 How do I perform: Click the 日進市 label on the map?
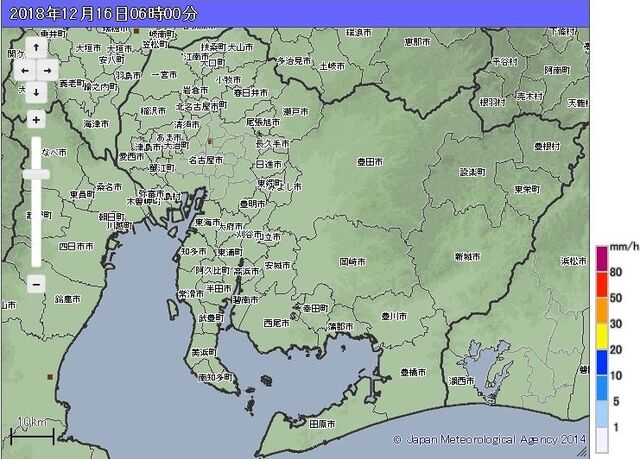pyautogui.click(x=269, y=164)
